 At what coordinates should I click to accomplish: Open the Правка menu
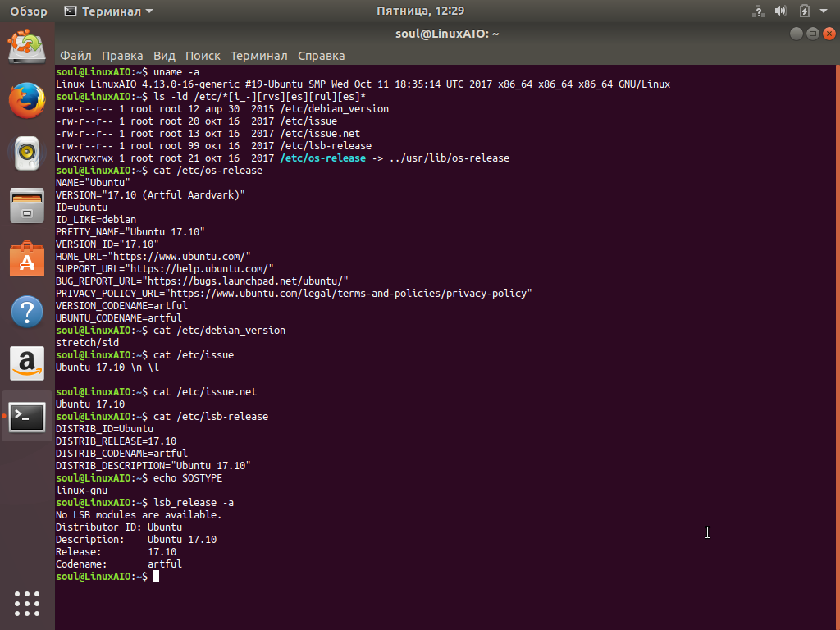(122, 56)
